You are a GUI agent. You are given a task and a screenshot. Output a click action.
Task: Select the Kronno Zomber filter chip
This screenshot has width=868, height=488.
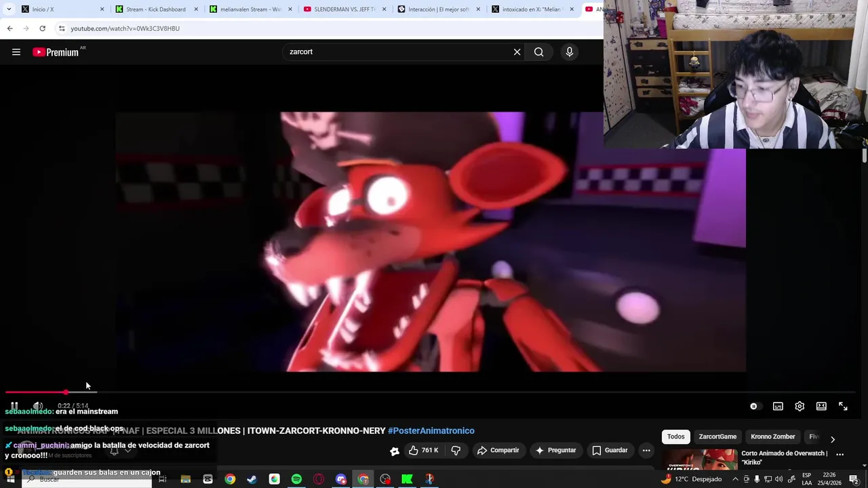(772, 436)
